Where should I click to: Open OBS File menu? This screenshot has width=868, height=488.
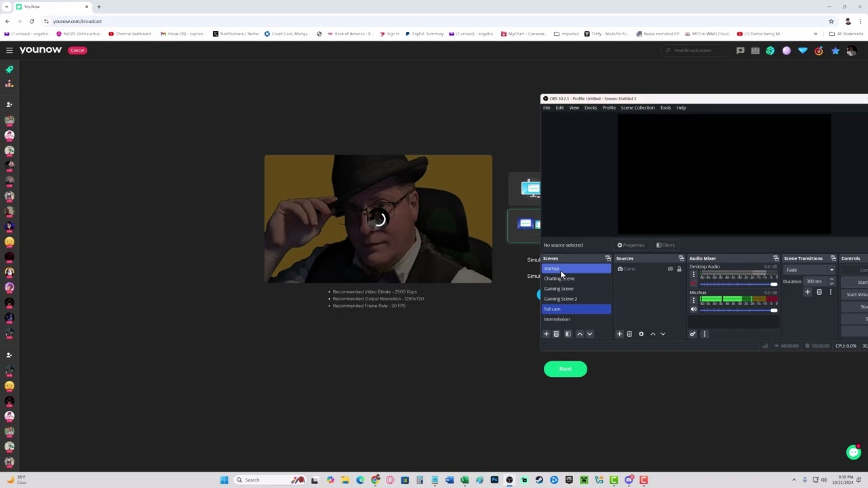pyautogui.click(x=547, y=108)
